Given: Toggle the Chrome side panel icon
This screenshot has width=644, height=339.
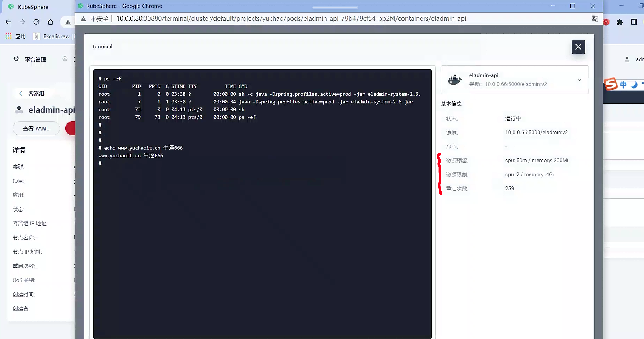Looking at the screenshot, I should (634, 22).
